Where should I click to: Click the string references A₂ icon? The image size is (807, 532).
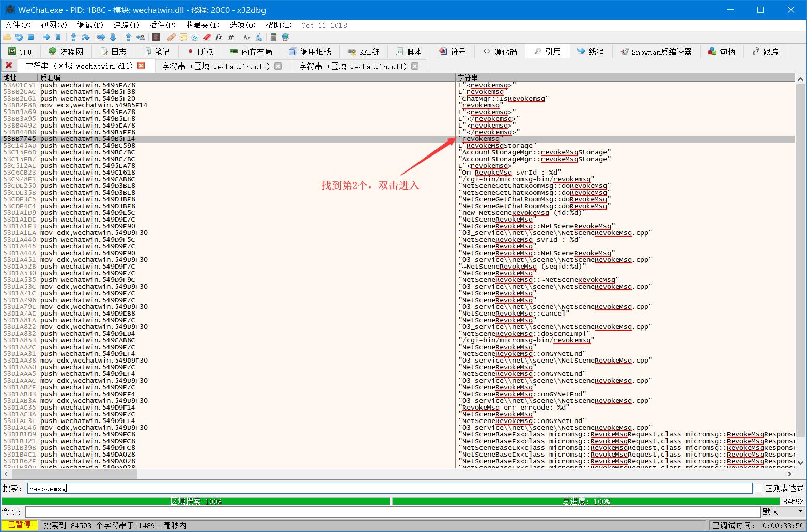click(x=246, y=37)
